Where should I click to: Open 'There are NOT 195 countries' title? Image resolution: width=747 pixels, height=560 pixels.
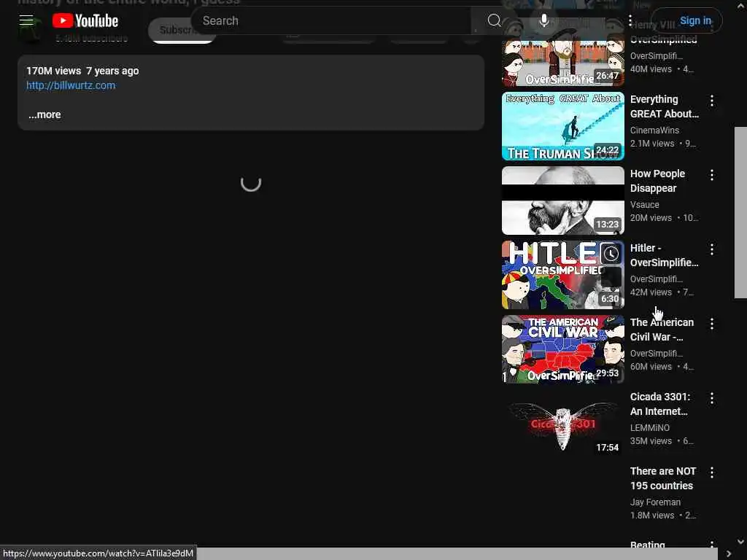pos(662,478)
